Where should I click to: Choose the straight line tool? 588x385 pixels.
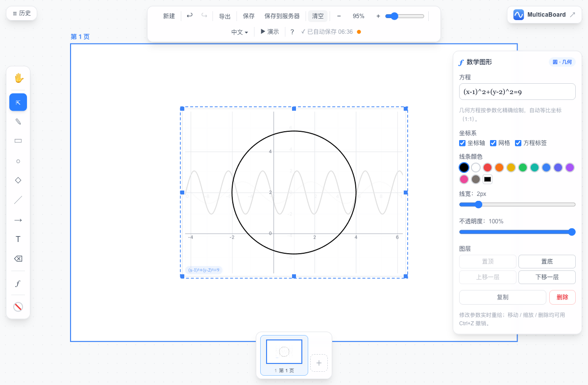(18, 200)
